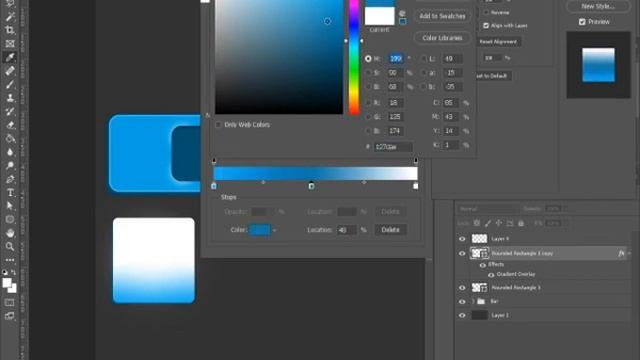This screenshot has height=360, width=640.
Task: Click the lock all padlock icon
Action: point(521,223)
